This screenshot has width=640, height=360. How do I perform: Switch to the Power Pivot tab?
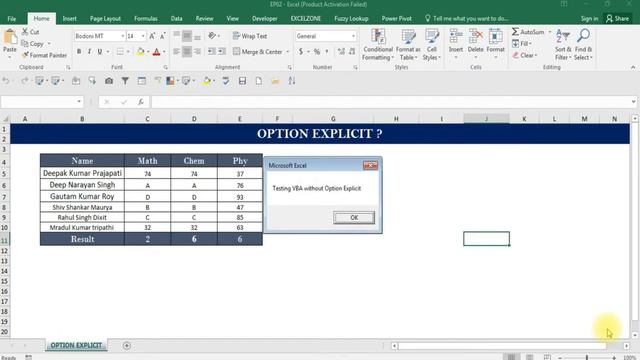[x=397, y=19]
